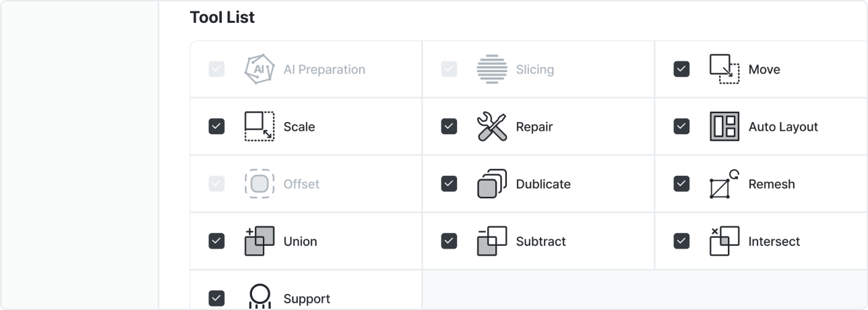This screenshot has height=310, width=868.
Task: Toggle the Scale checkbox off
Action: click(x=216, y=127)
